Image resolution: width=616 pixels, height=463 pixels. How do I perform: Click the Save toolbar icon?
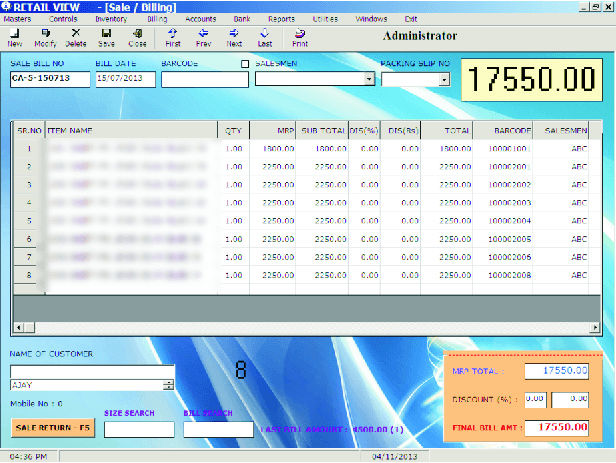click(106, 38)
